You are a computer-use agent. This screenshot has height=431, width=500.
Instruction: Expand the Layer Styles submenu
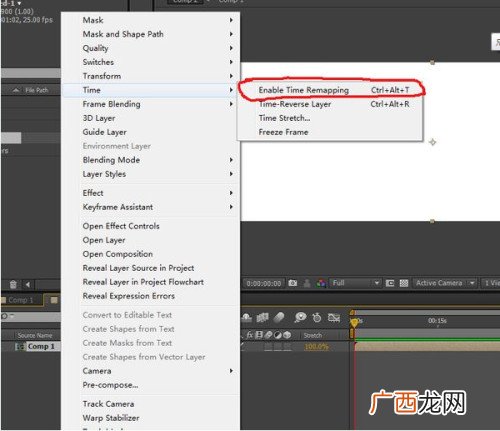coord(152,174)
